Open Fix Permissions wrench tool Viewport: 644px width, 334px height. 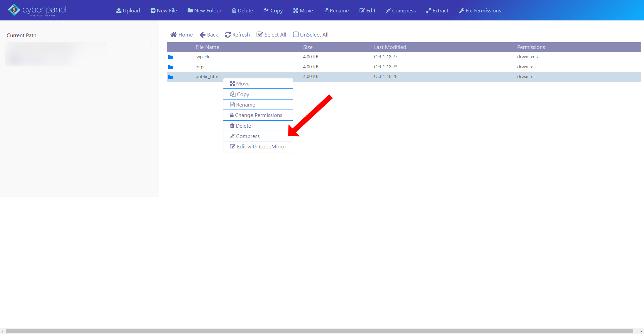click(x=480, y=10)
